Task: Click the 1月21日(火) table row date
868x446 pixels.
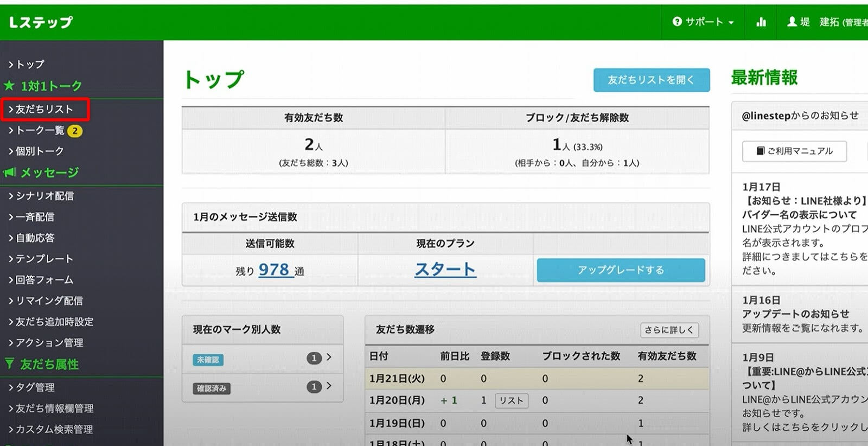Action: pyautogui.click(x=397, y=379)
